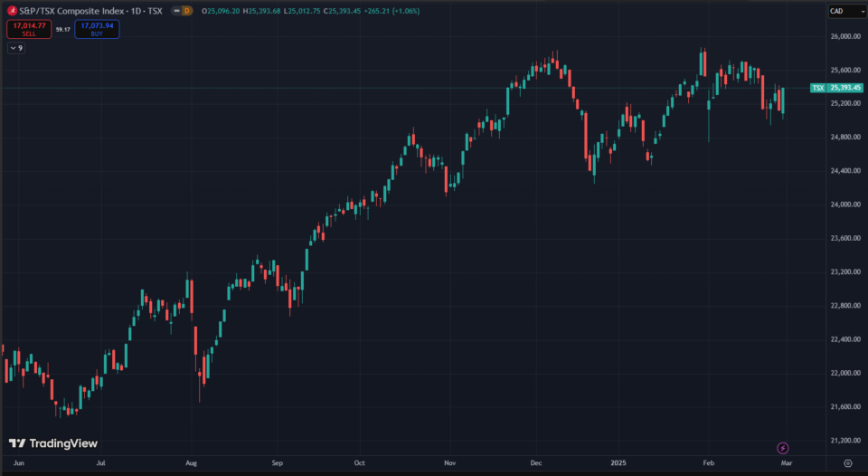Click the 25,600.00 price axis label
Screen dimensions: 868x476
click(846, 70)
